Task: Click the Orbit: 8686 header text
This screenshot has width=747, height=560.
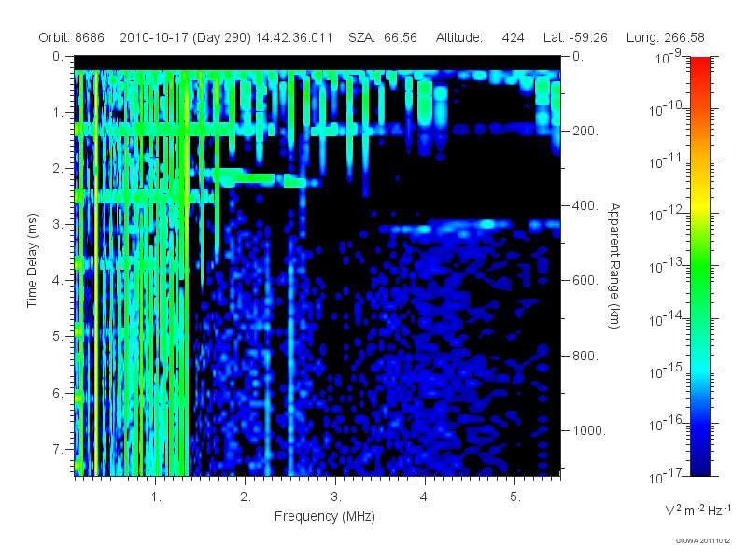Action: click(x=72, y=37)
